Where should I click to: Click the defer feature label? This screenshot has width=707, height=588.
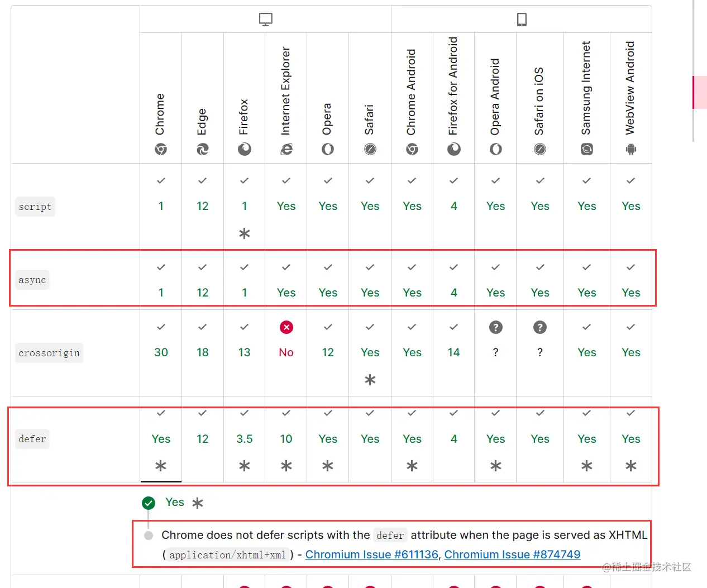point(32,439)
